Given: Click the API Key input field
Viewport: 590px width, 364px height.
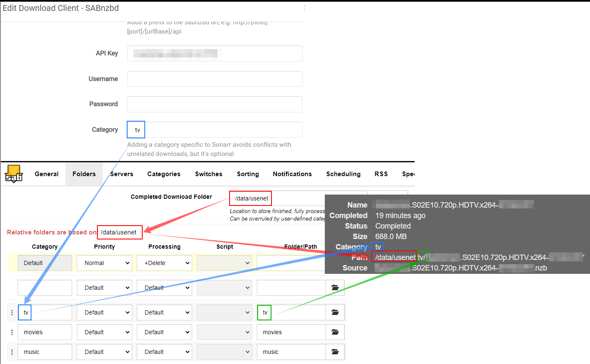Looking at the screenshot, I should (215, 53).
